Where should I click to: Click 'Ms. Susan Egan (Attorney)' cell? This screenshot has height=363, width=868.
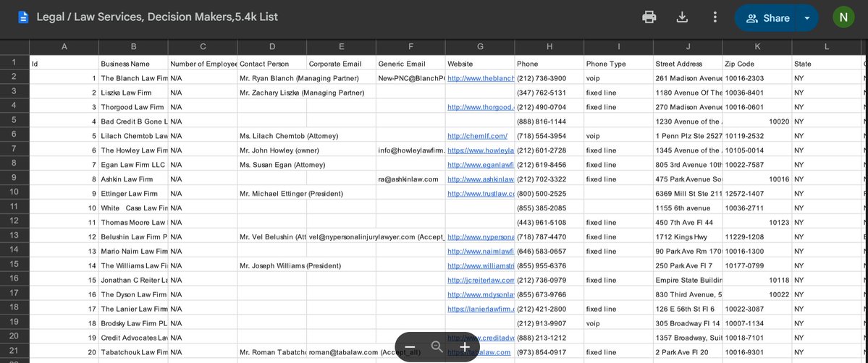click(x=282, y=165)
